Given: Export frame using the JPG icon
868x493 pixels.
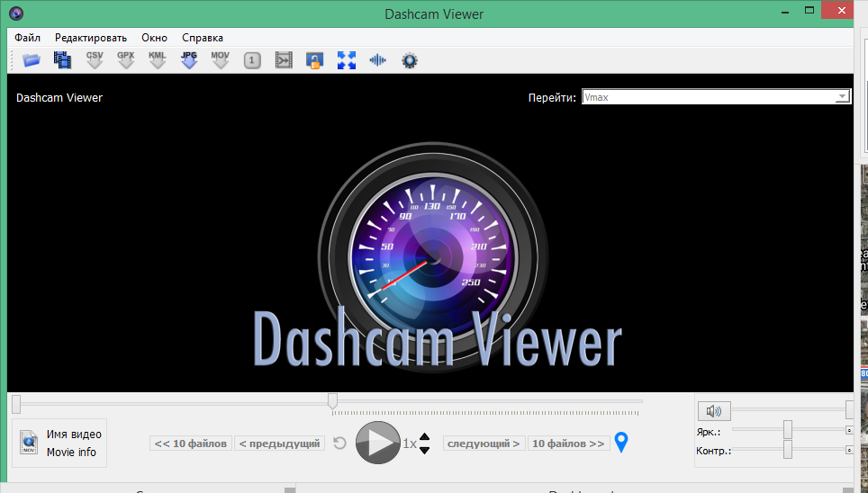Looking at the screenshot, I should [x=189, y=60].
